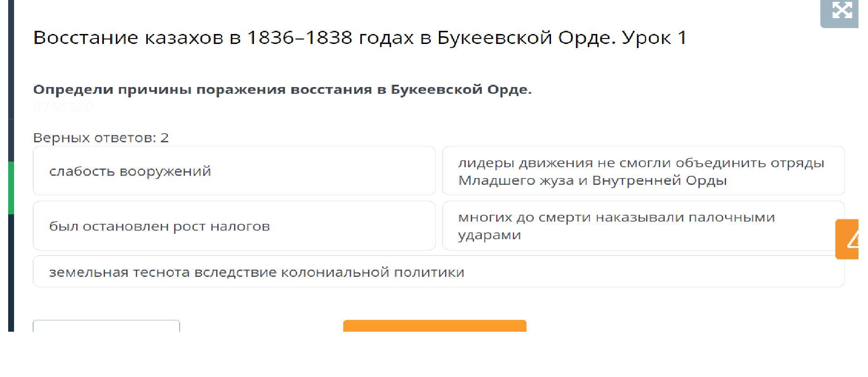Click the years "1836–1838" in the title

[x=299, y=38]
